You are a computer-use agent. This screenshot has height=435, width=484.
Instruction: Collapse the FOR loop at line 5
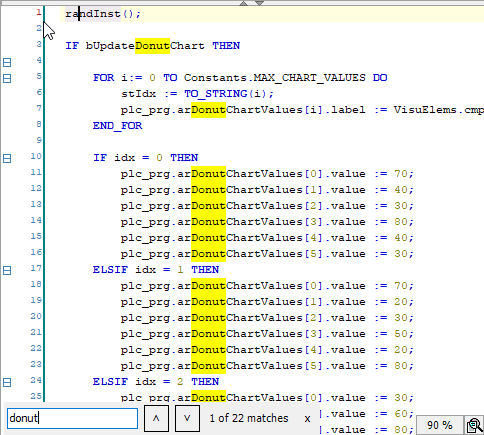(x=7, y=78)
